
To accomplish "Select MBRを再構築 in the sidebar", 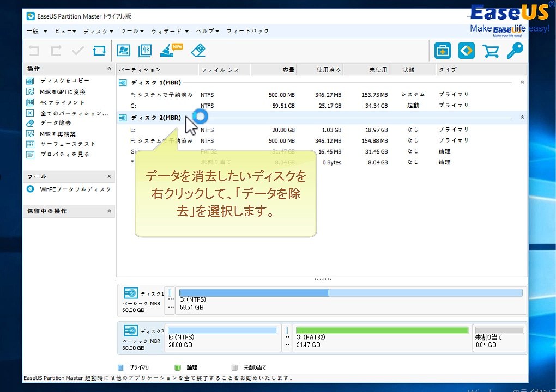I will tap(58, 134).
